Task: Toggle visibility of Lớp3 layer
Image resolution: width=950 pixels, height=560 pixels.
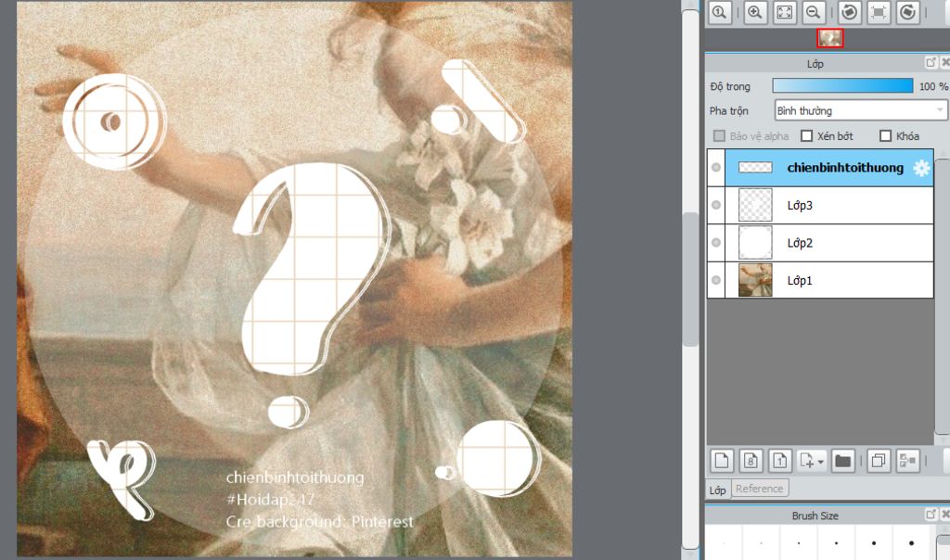Action: pos(716,205)
